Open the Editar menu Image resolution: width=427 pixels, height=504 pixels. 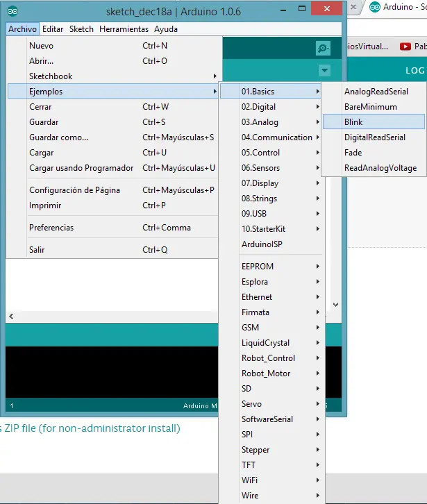[x=53, y=29]
